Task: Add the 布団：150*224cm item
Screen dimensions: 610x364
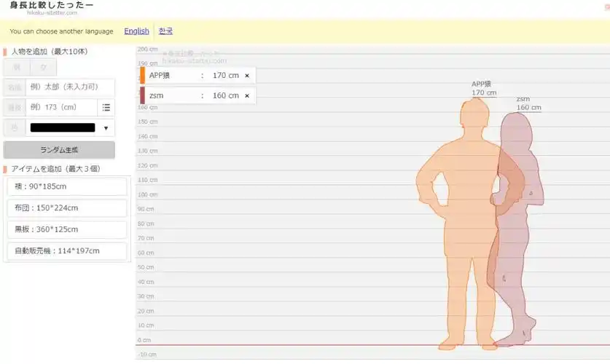Action: [66, 208]
